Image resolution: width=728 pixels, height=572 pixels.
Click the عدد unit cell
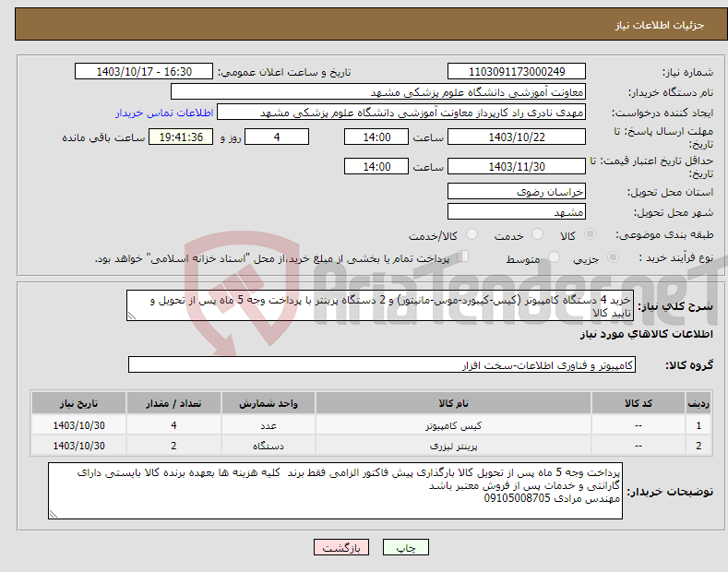(269, 425)
